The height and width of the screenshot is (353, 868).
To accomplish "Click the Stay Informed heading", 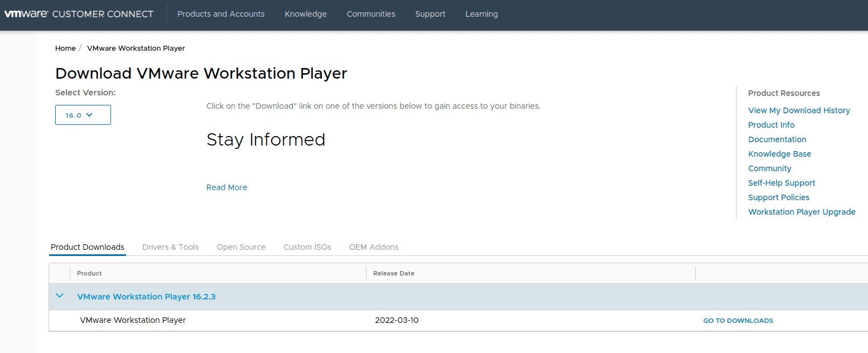I will point(266,139).
